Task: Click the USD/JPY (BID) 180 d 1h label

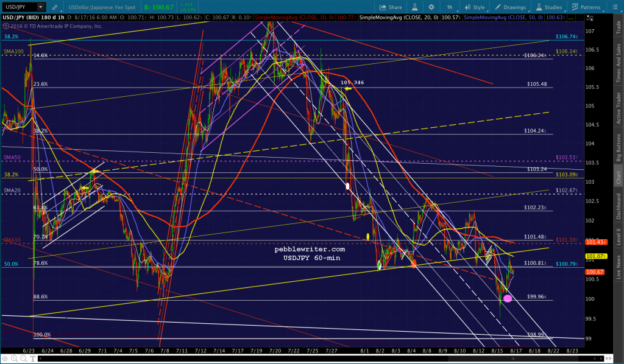Action: point(34,18)
